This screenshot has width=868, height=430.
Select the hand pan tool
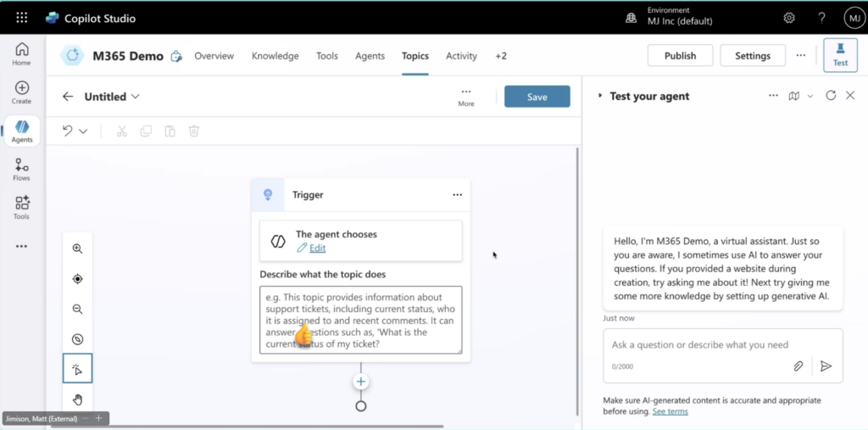(x=77, y=399)
